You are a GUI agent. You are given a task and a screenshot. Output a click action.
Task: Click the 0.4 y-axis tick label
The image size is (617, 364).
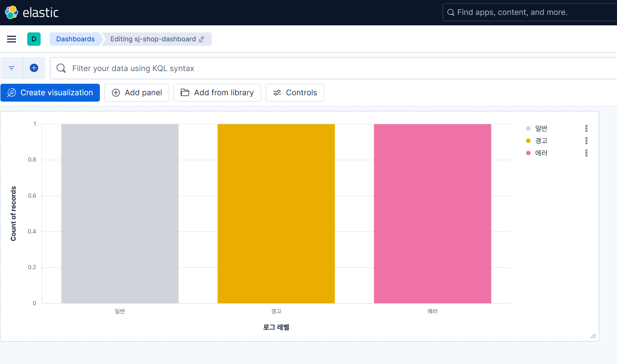click(32, 232)
